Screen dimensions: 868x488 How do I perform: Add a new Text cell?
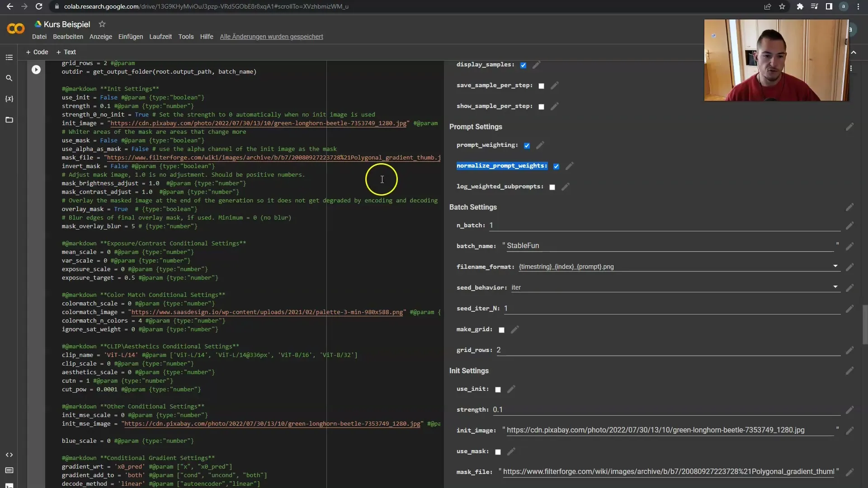click(x=66, y=52)
